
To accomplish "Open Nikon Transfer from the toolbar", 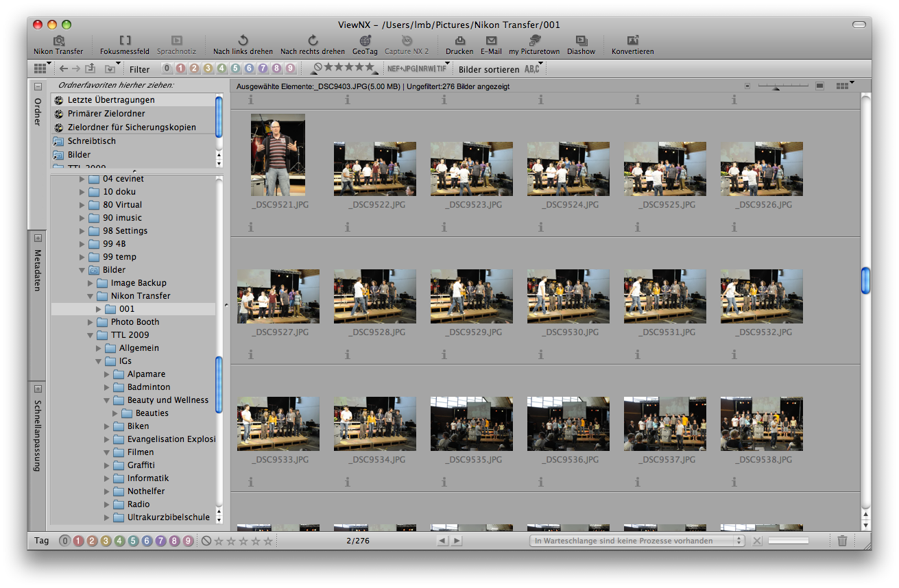I will (58, 41).
